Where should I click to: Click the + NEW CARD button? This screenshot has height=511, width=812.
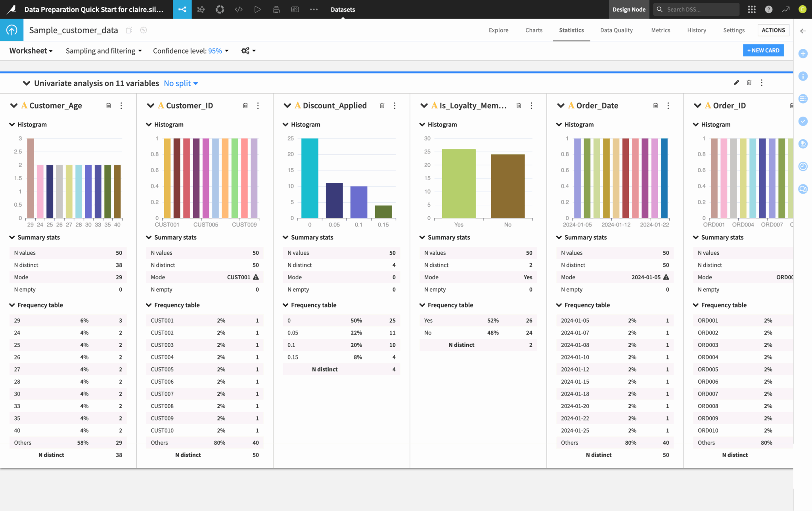pos(763,50)
